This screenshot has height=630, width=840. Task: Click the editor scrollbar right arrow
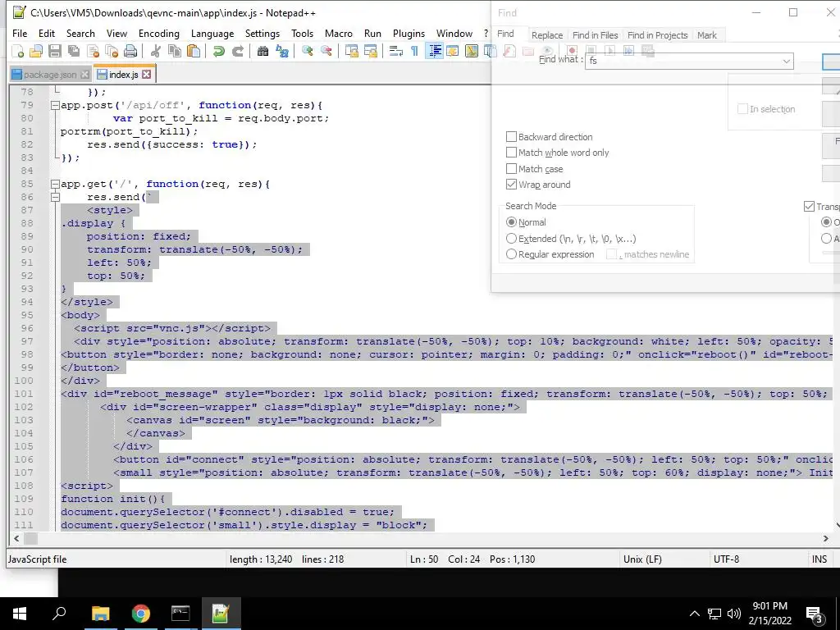(x=825, y=538)
